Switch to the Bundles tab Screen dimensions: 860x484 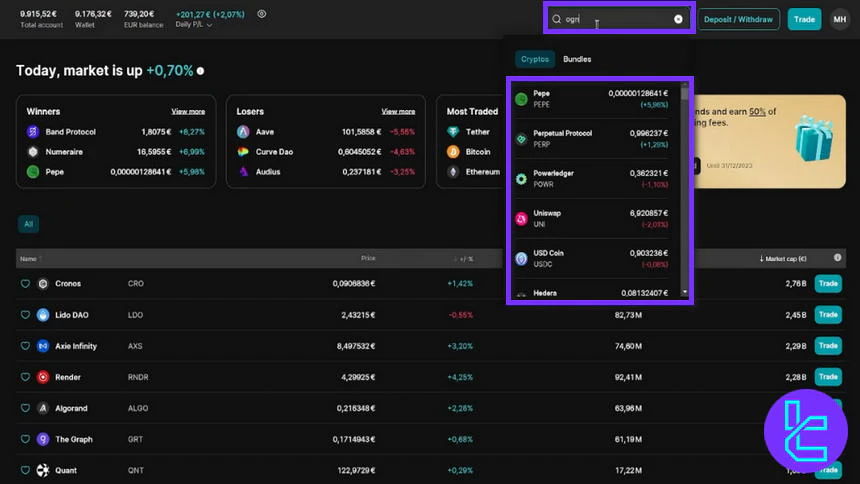coord(577,59)
